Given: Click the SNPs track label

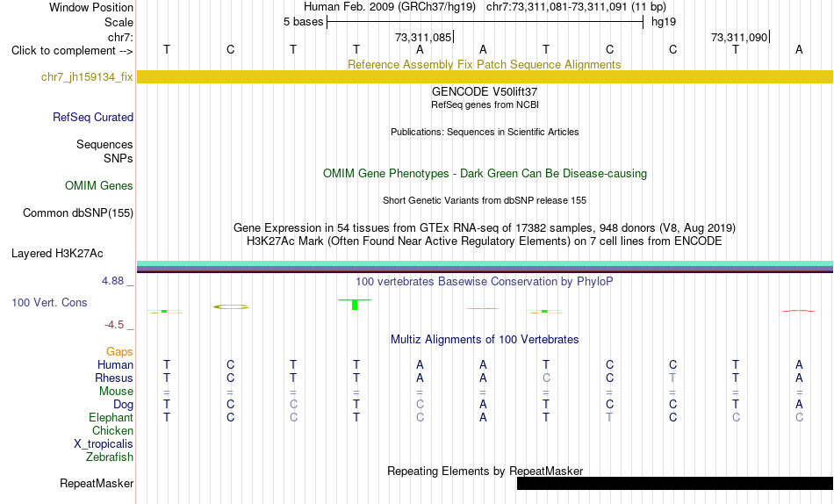Looking at the screenshot, I should [119, 159].
